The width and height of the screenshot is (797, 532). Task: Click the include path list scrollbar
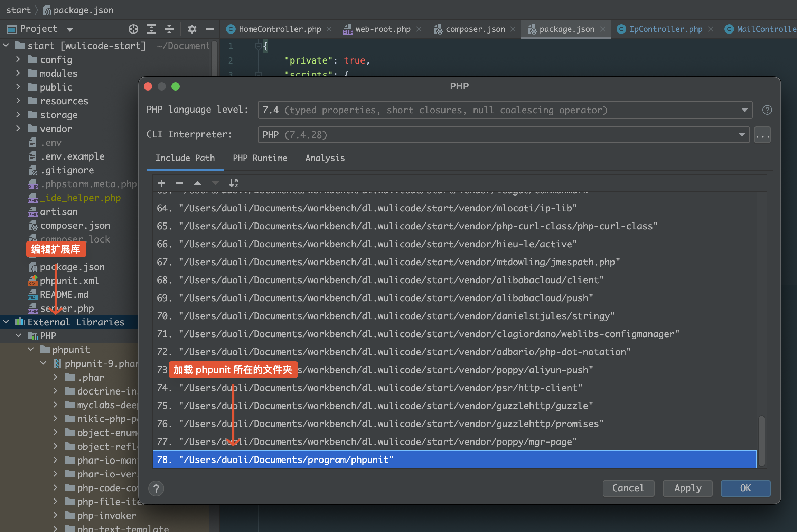(761, 440)
